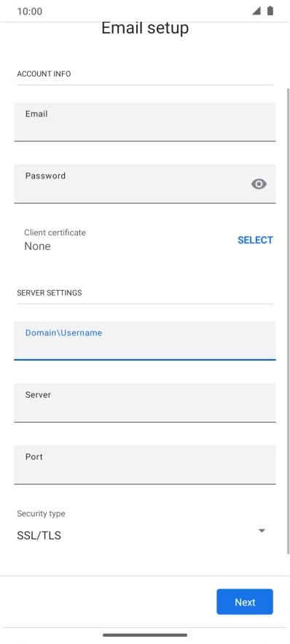Tap the battery status icon
This screenshot has width=290, height=644.
pos(270,11)
